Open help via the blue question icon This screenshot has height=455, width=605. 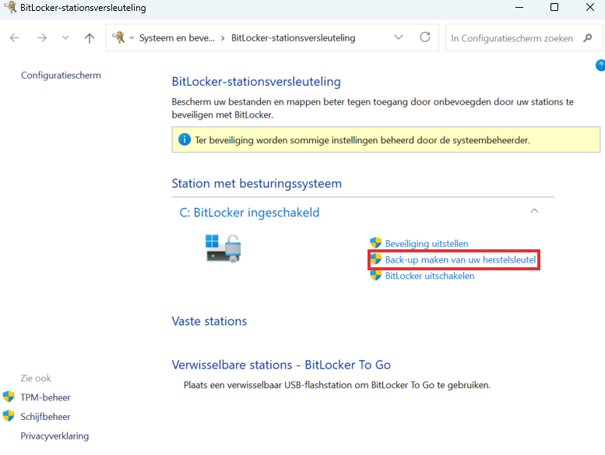tap(600, 65)
